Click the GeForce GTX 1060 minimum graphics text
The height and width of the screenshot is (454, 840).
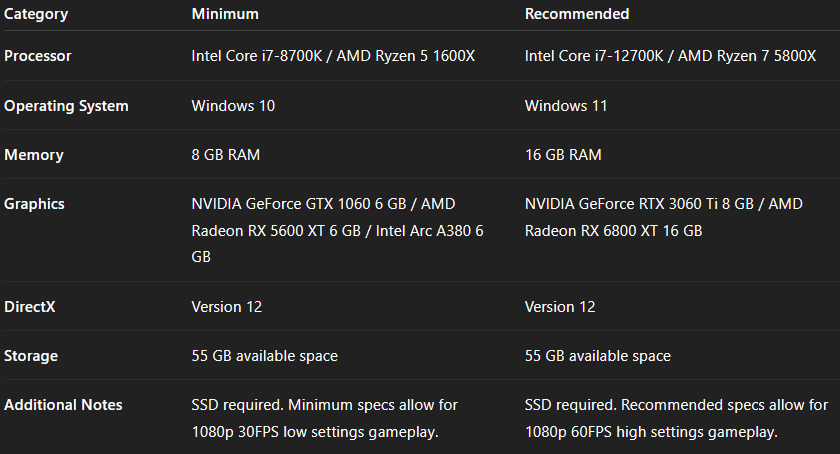pos(323,204)
